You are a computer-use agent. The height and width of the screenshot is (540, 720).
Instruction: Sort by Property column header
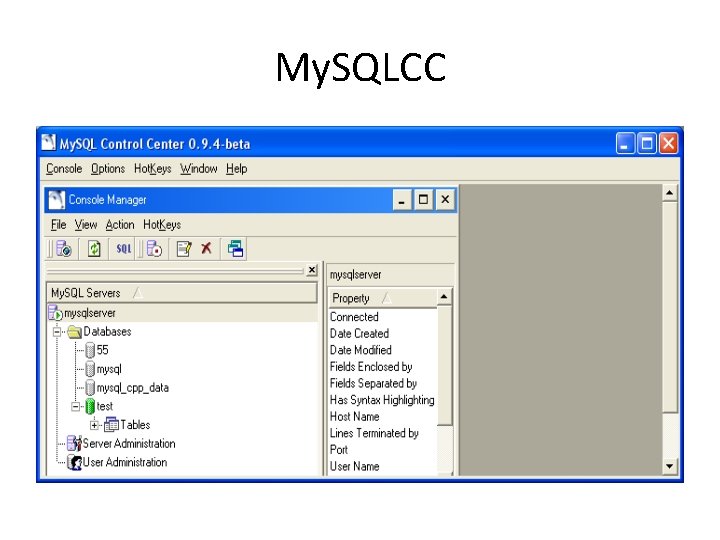click(382, 298)
